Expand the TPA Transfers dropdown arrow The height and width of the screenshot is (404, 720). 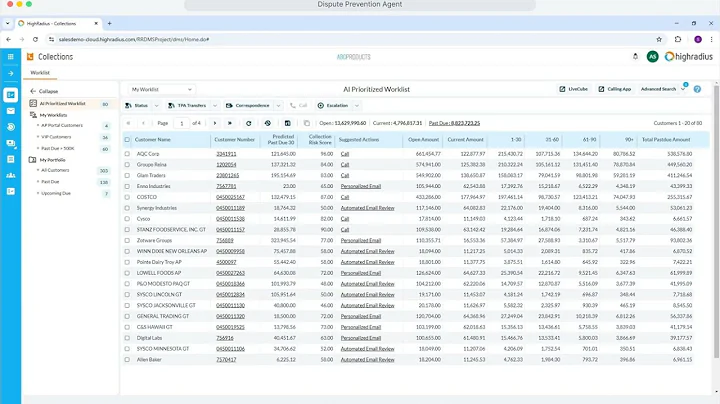click(x=215, y=106)
